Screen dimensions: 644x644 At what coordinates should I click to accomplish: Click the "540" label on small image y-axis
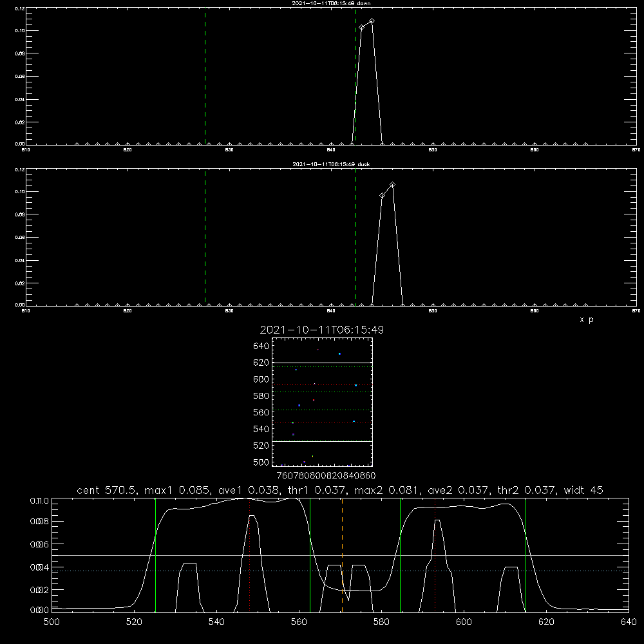[x=261, y=429]
